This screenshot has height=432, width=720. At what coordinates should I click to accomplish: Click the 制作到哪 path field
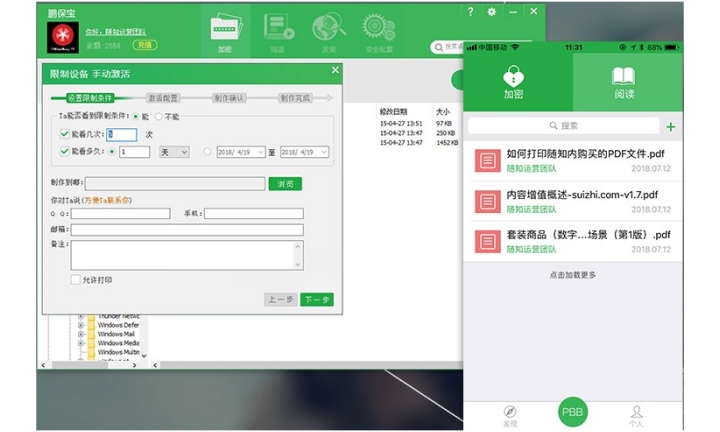(175, 184)
